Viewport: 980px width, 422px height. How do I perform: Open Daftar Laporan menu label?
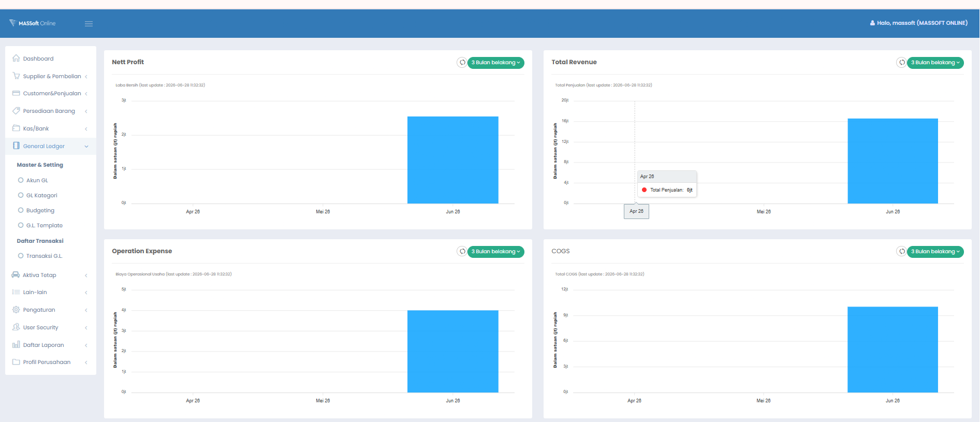[x=43, y=345]
